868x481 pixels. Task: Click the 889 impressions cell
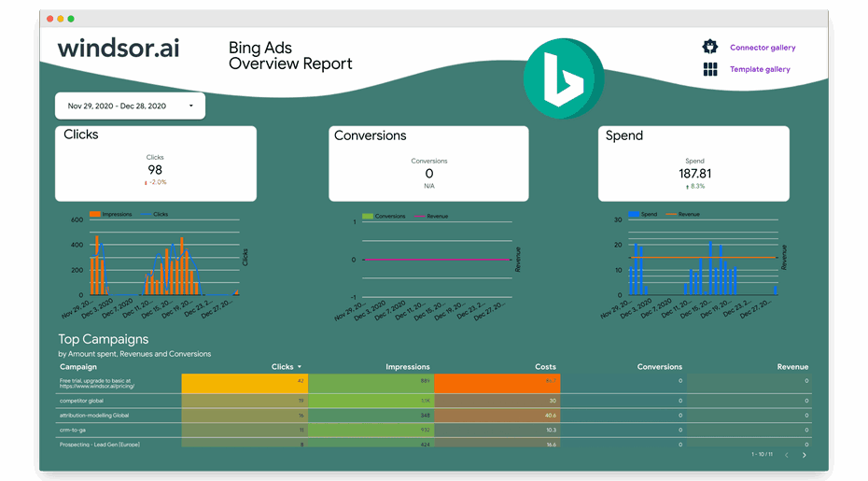pyautogui.click(x=371, y=384)
